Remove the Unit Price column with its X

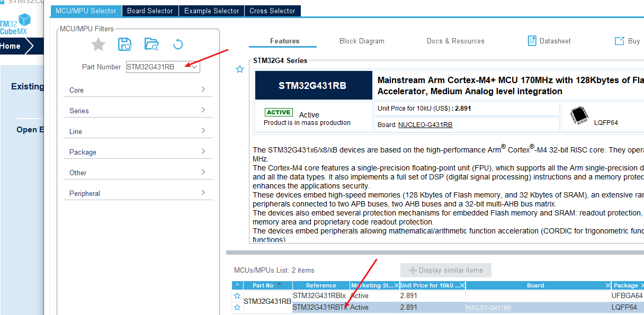(x=462, y=285)
